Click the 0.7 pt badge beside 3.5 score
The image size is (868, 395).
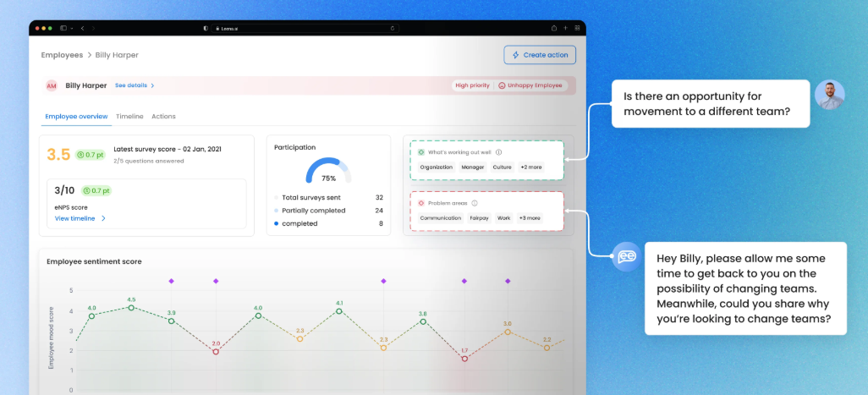click(x=91, y=155)
